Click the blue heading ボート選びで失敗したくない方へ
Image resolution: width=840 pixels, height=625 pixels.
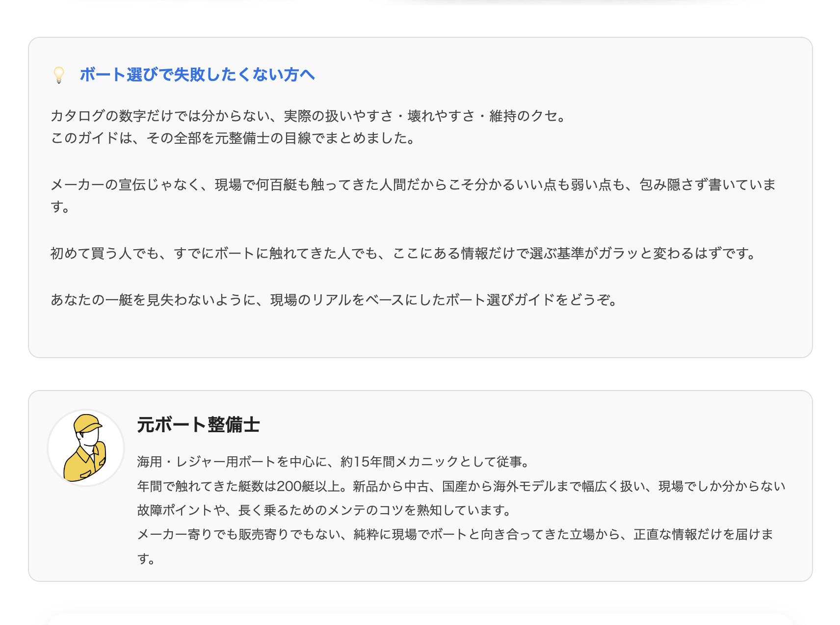coord(197,75)
